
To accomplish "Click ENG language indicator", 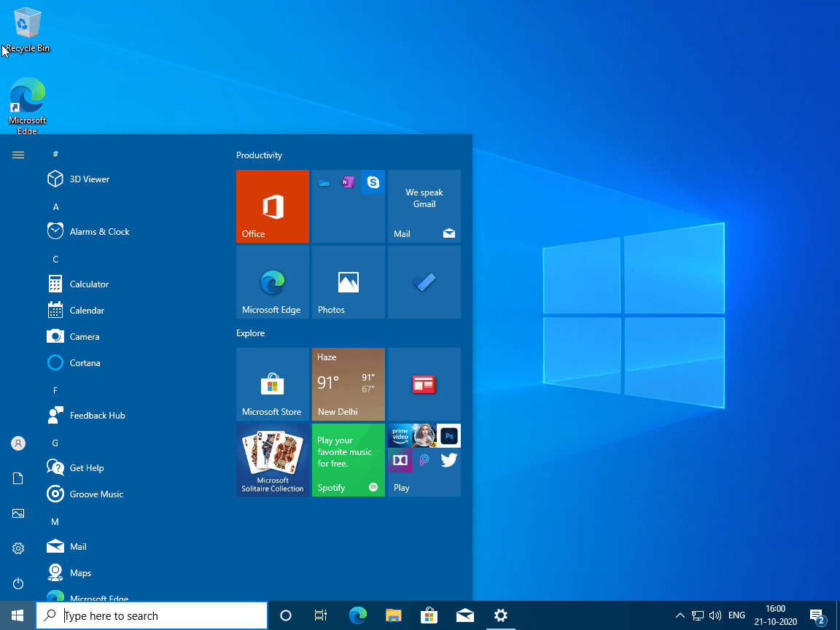I will pos(736,615).
